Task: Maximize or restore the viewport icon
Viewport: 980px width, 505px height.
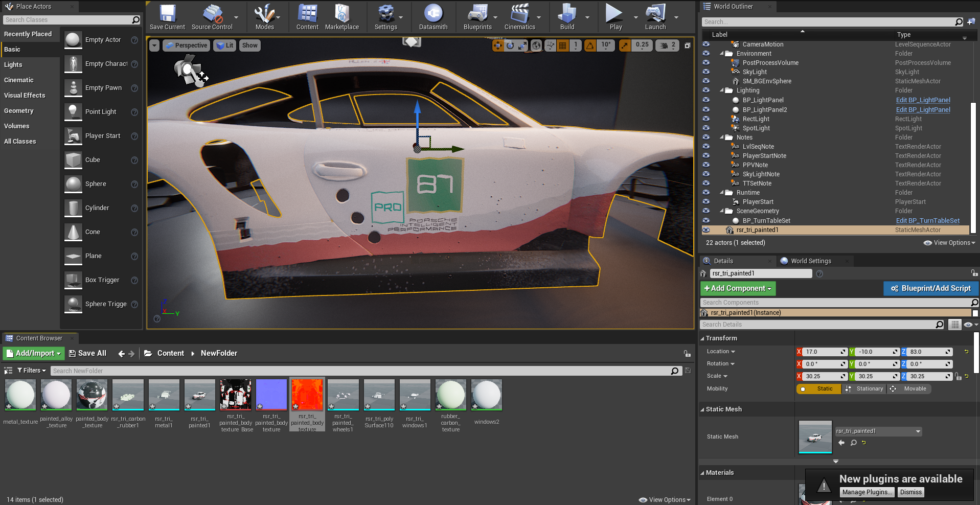Action: (688, 45)
